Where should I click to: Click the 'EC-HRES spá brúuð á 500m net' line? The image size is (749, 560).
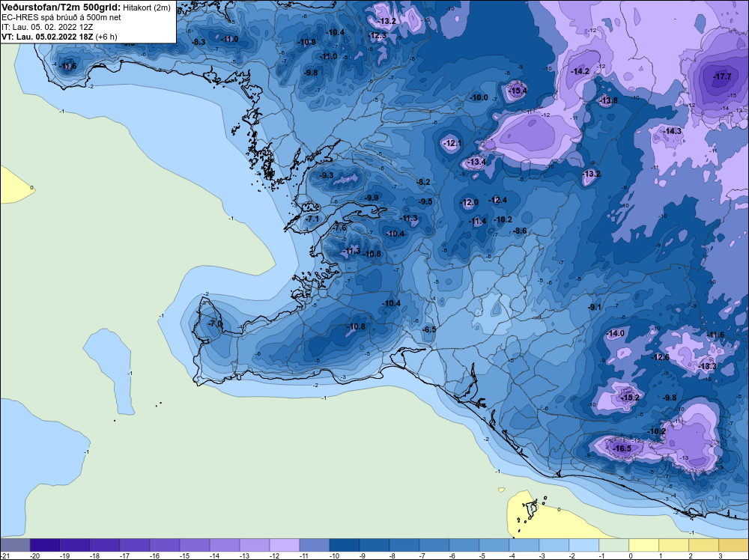tap(61, 17)
